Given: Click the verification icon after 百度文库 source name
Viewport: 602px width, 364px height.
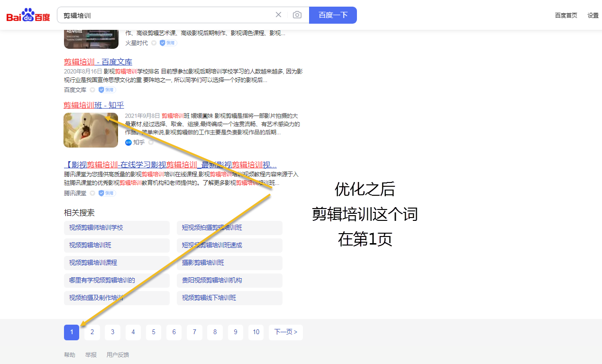Looking at the screenshot, I should click(x=93, y=89).
